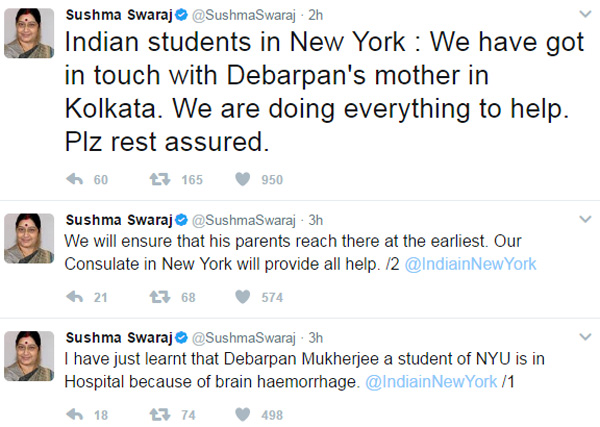
Task: Like the tweet with 950 likes
Action: [240, 180]
